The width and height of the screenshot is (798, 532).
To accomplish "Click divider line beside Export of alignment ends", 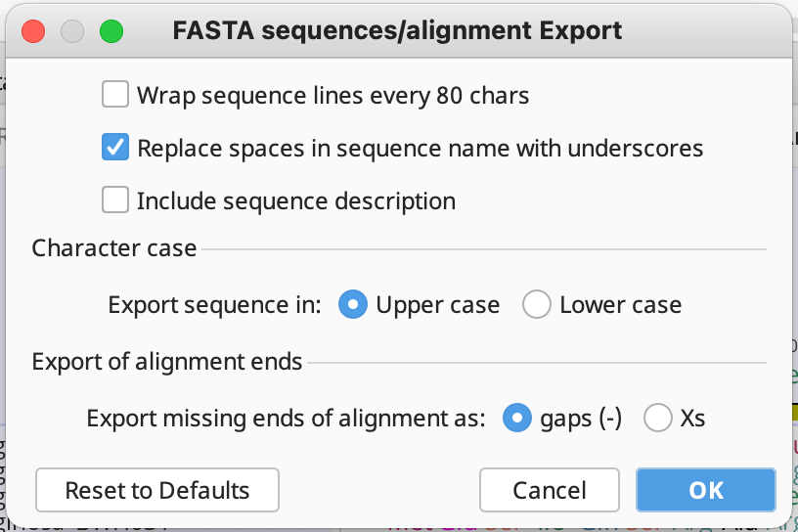I will click(x=536, y=363).
